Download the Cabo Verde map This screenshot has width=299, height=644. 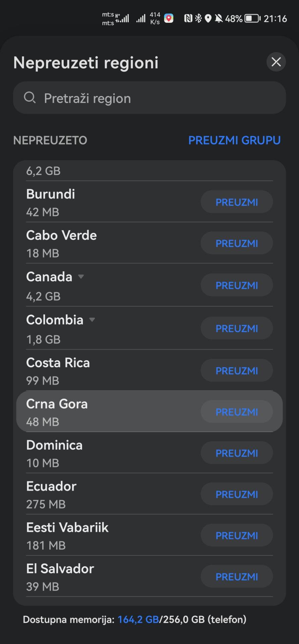tap(237, 243)
